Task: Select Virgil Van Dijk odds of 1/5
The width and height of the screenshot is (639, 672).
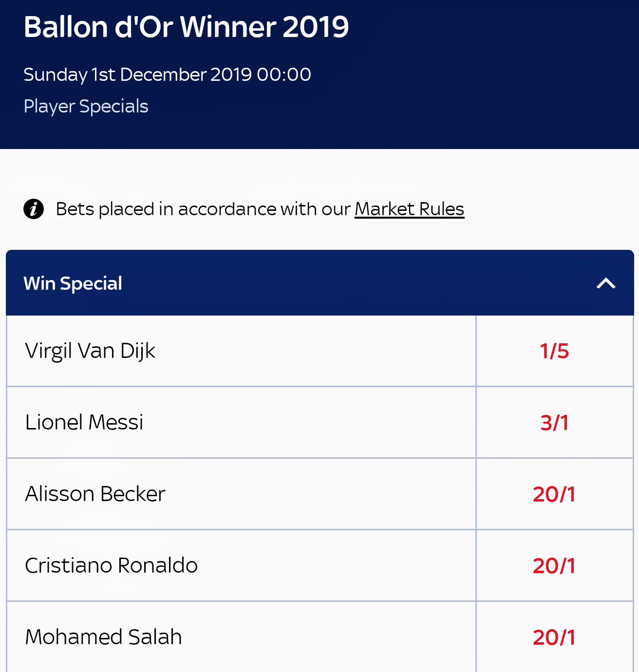Action: pos(554,351)
